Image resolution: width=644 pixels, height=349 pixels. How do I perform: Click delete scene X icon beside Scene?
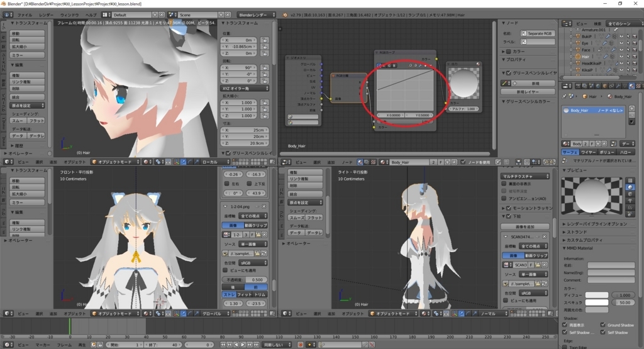(x=228, y=15)
